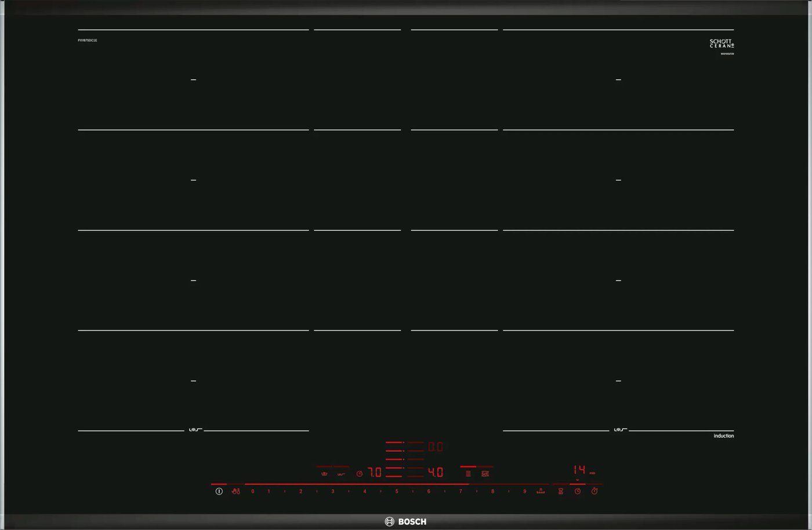Activate the childproof lock wipe-protection symbol

pos(236,491)
